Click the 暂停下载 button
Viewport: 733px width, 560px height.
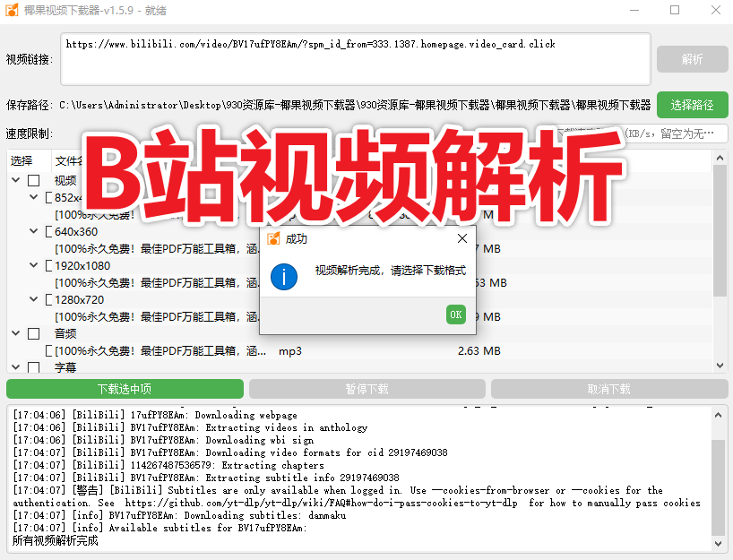coord(367,389)
